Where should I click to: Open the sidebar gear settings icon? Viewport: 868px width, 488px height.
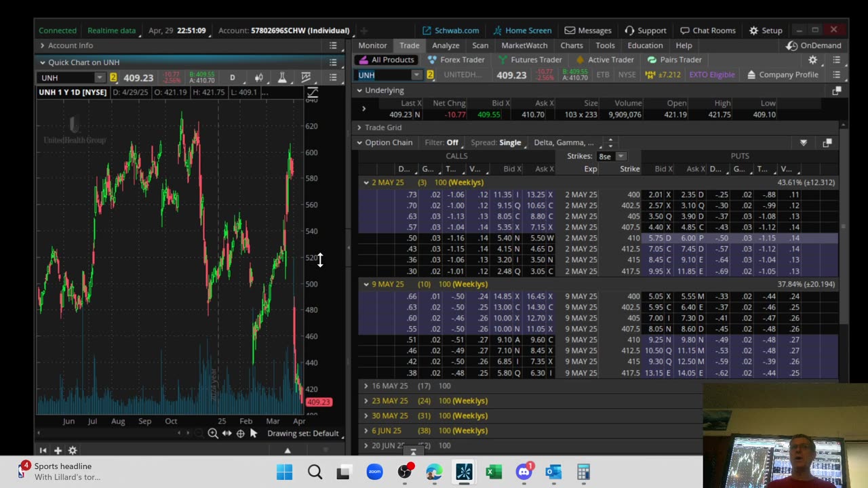pyautogui.click(x=73, y=450)
